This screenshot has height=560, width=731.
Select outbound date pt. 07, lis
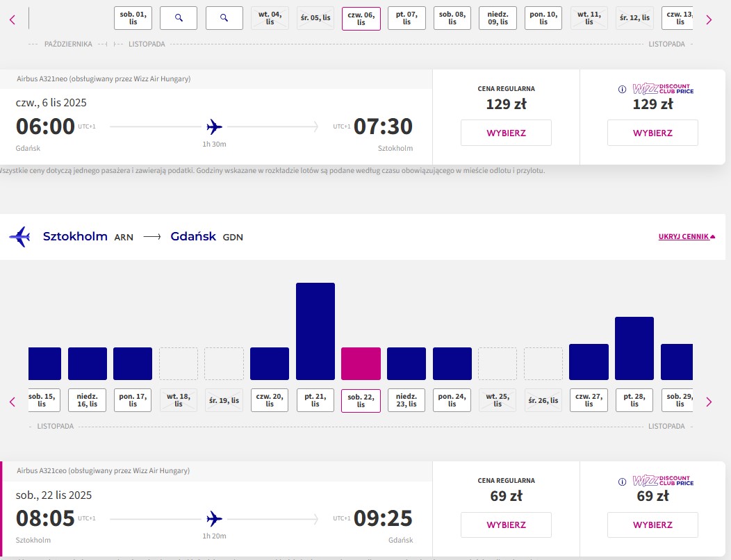click(x=406, y=18)
